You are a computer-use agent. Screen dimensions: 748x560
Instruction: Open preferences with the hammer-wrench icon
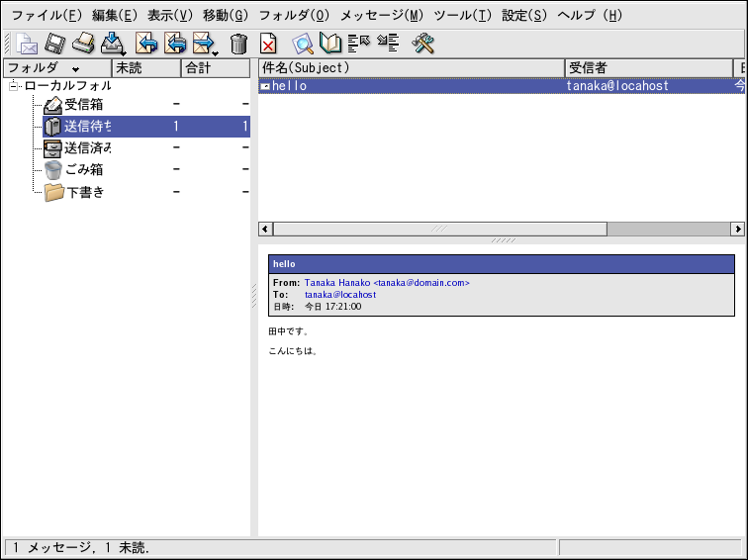pos(423,44)
